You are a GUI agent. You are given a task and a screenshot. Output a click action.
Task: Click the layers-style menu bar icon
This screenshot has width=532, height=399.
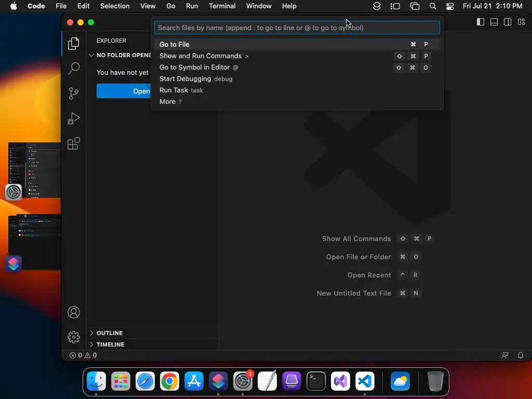pos(377,6)
